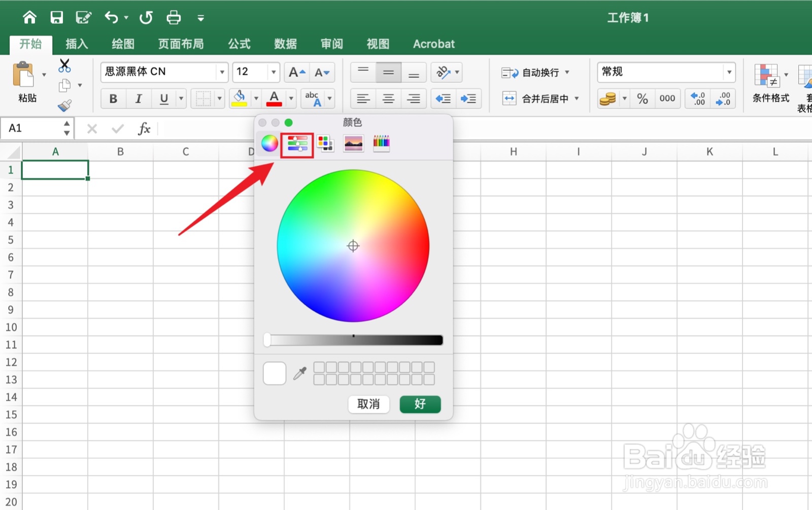This screenshot has height=510, width=812.
Task: Click the brightness slider bar
Action: point(353,340)
